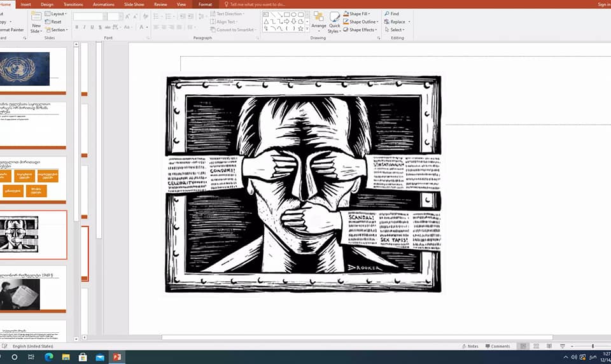
Task: Open the Font Color dropdown arrow
Action: tap(147, 27)
